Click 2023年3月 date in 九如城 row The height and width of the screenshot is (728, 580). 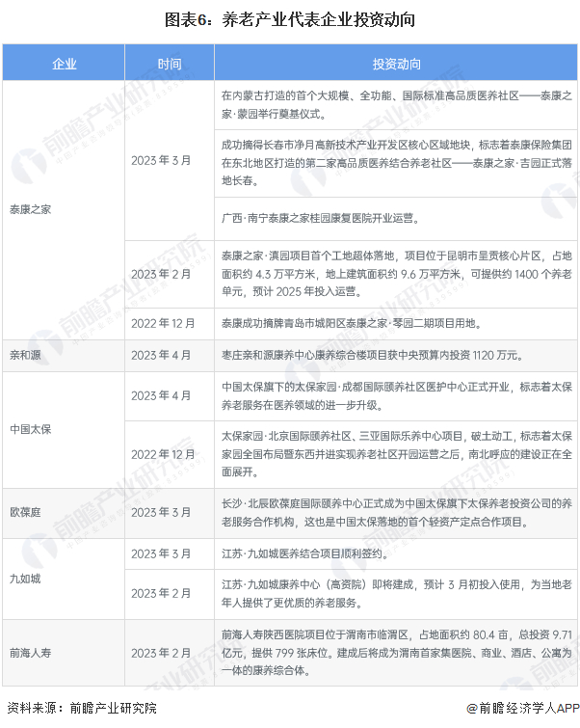pyautogui.click(x=170, y=553)
